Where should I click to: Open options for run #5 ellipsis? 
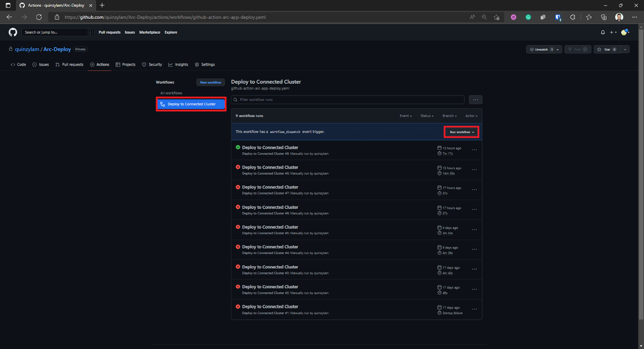pyautogui.click(x=474, y=230)
